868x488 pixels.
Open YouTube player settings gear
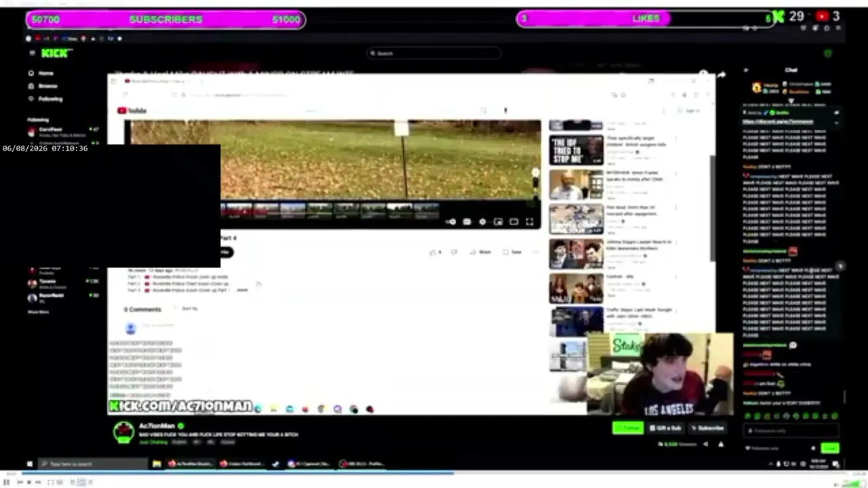pyautogui.click(x=482, y=222)
